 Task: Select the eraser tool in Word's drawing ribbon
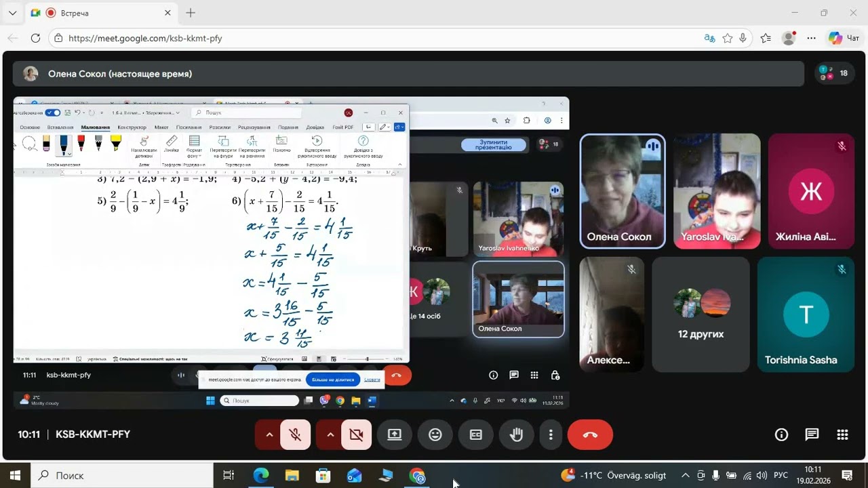(x=46, y=143)
